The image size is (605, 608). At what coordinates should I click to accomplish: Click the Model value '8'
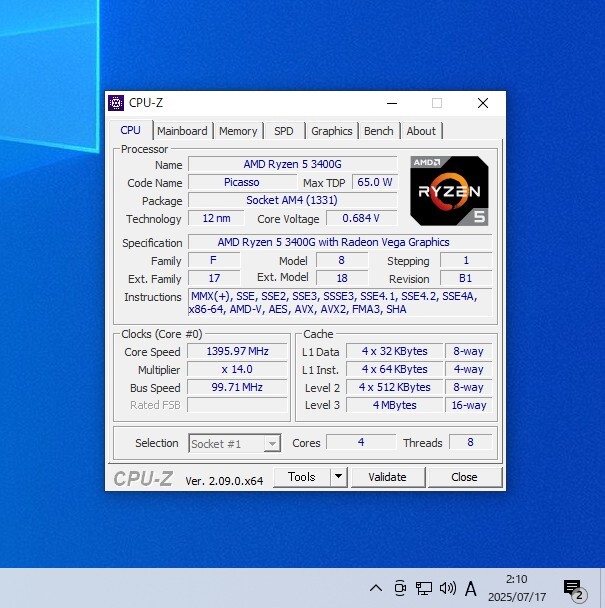pos(342,260)
